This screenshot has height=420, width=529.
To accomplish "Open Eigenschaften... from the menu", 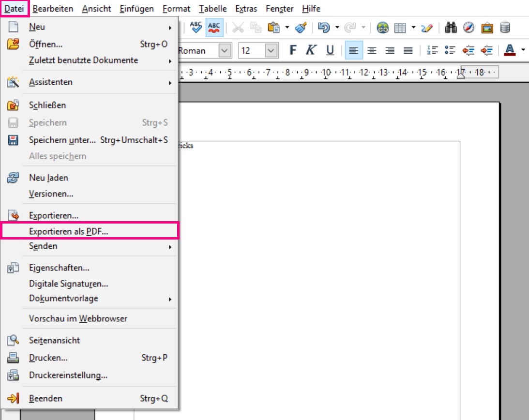I will (x=89, y=268).
